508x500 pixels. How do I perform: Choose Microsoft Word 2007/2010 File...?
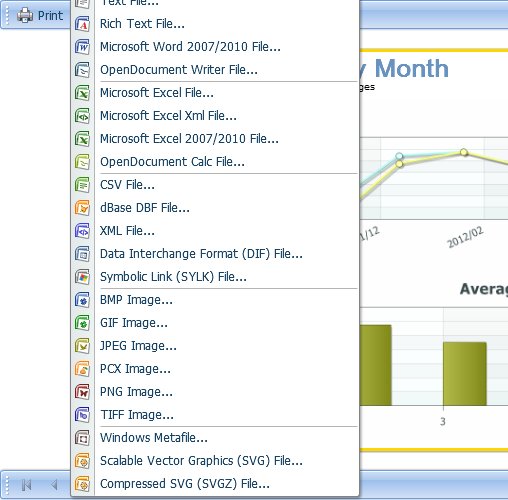(215, 47)
